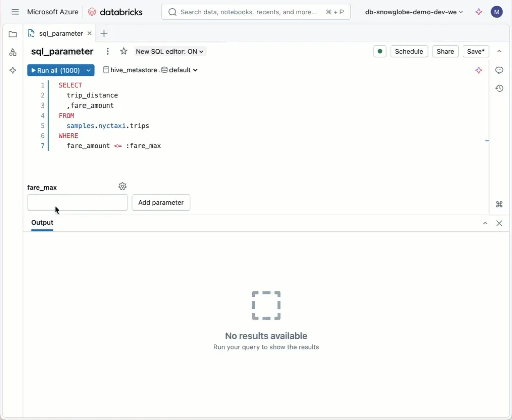Click the WHERE keyword on line 6
This screenshot has width=512, height=420.
pyautogui.click(x=68, y=136)
